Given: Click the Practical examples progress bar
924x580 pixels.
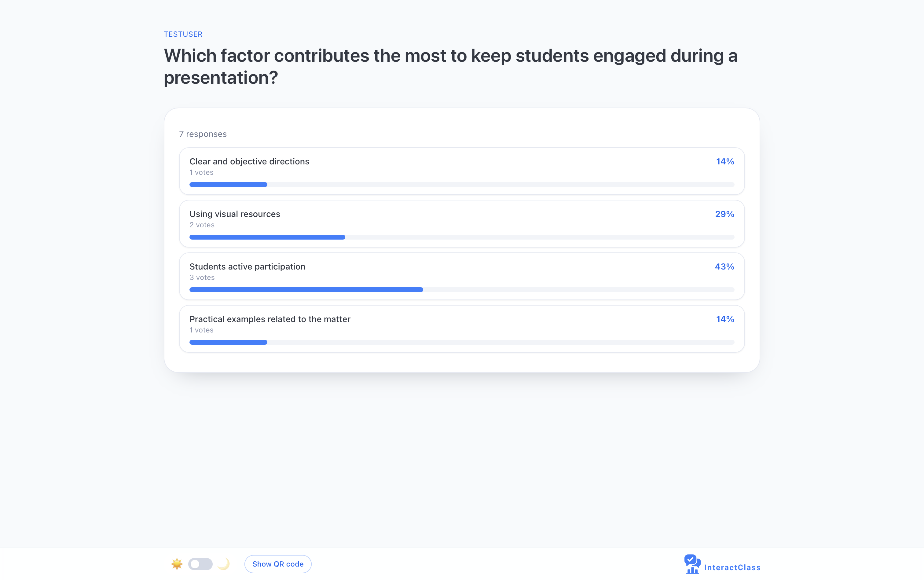Looking at the screenshot, I should pos(461,342).
